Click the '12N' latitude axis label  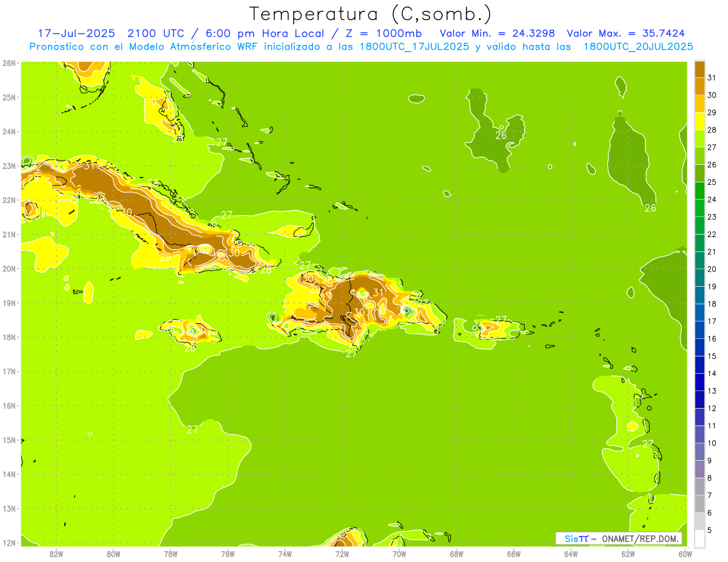coord(9,543)
